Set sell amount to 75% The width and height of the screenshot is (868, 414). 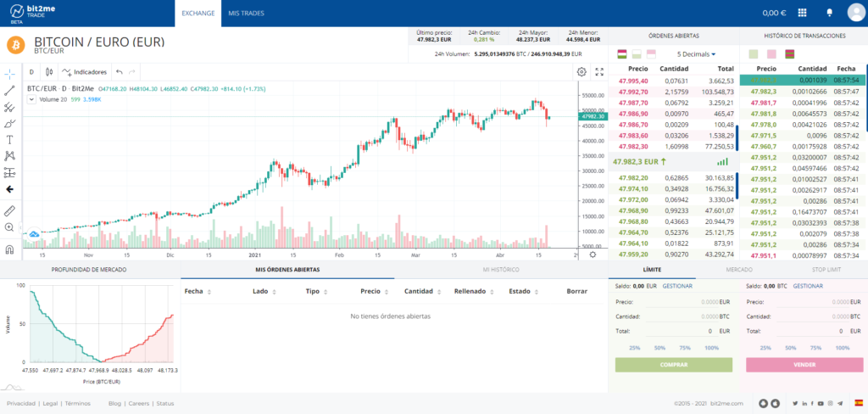[816, 348]
